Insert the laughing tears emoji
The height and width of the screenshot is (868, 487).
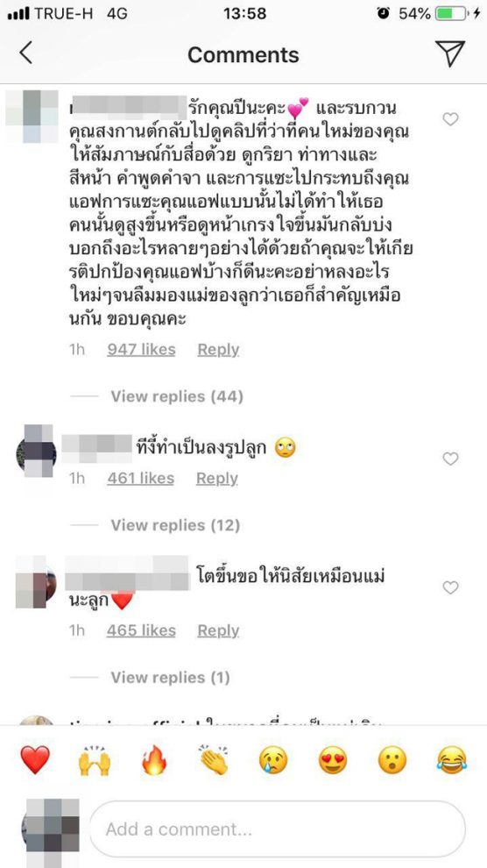[452, 760]
